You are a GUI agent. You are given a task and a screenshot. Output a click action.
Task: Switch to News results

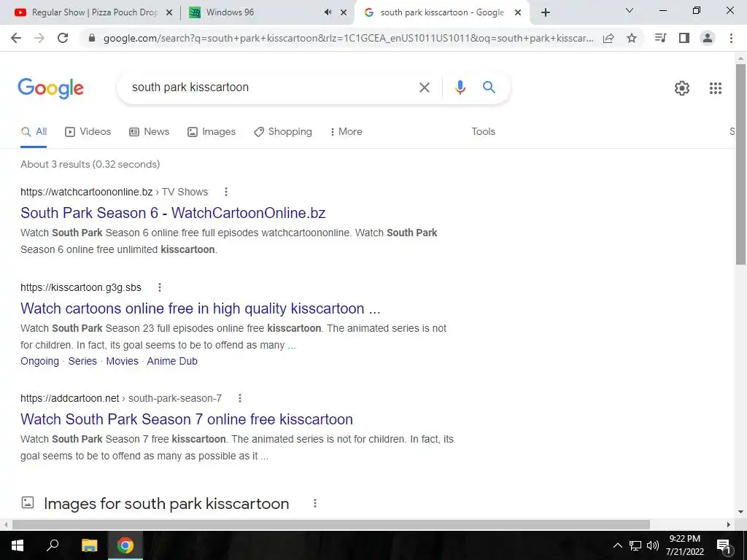pos(149,131)
